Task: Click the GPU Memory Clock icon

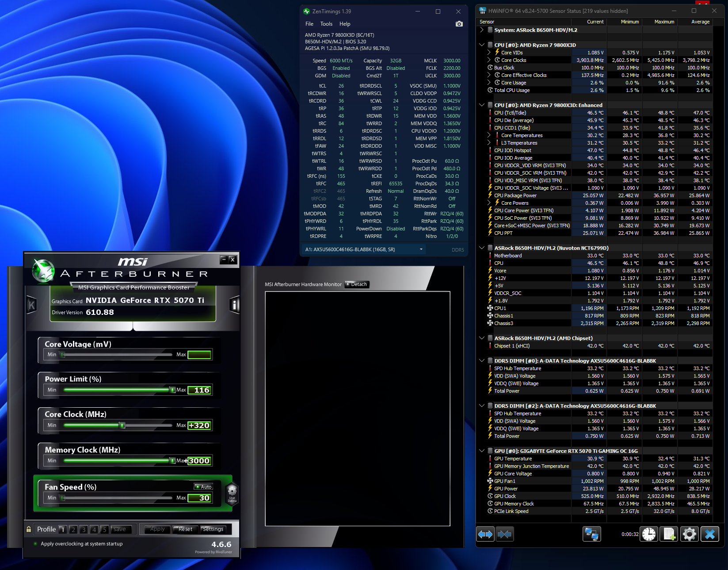Action: [490, 504]
